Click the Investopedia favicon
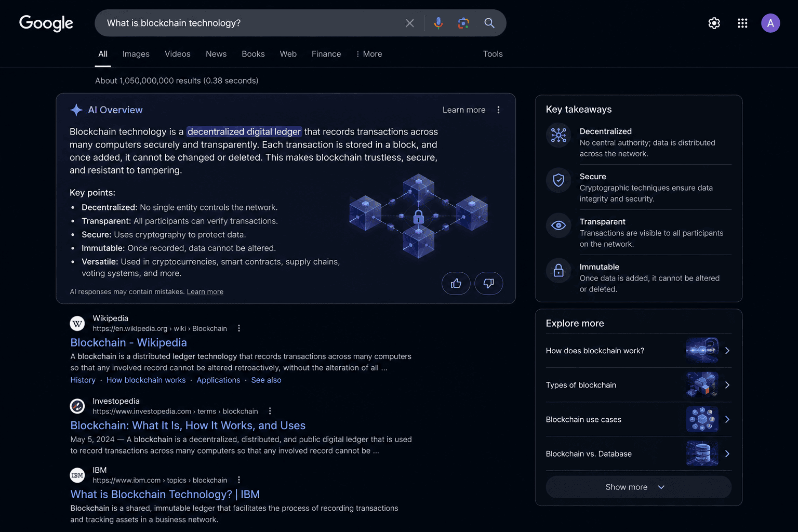This screenshot has width=798, height=532. 77,406
